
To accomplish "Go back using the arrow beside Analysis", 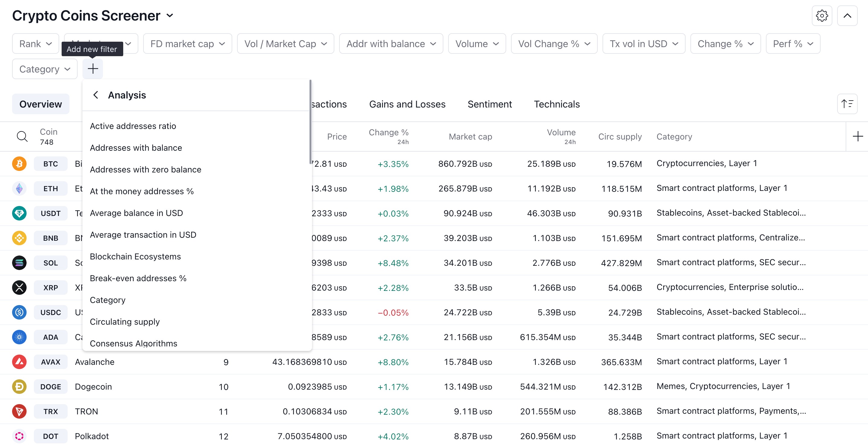I will point(96,95).
